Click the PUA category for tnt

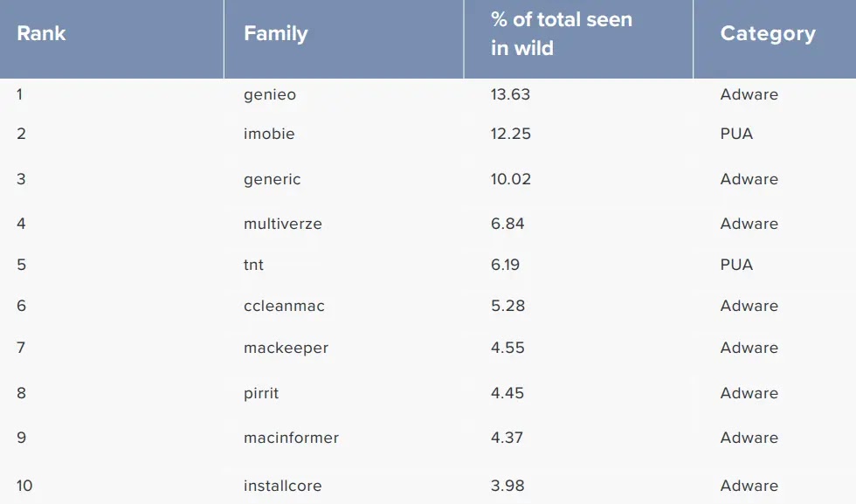(x=736, y=265)
